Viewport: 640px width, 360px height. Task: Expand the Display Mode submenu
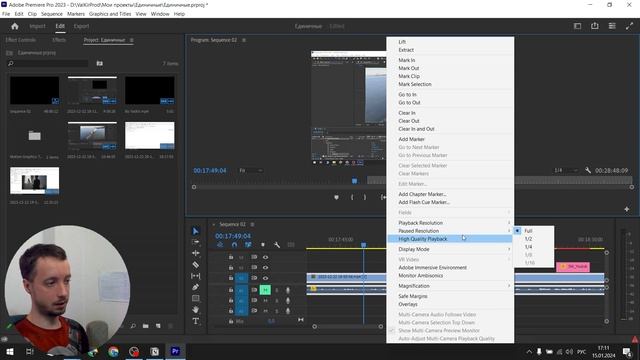pos(450,249)
